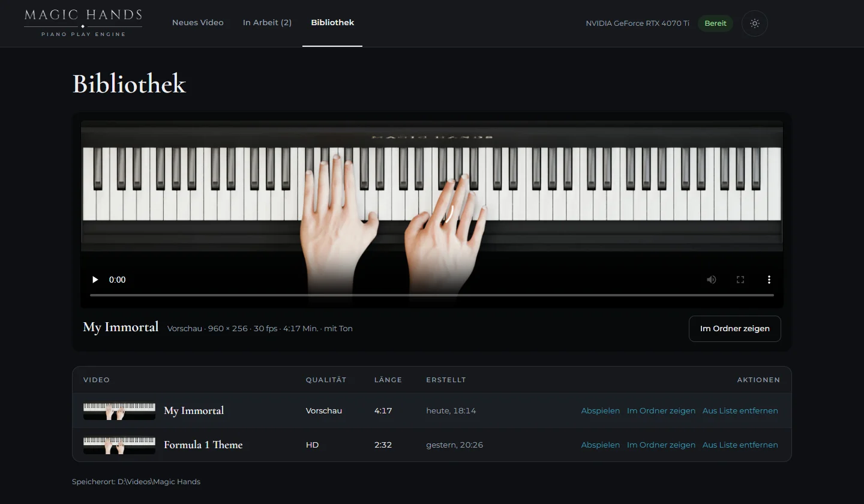This screenshot has height=504, width=864.
Task: Click the Qualität column header
Action: 326,380
